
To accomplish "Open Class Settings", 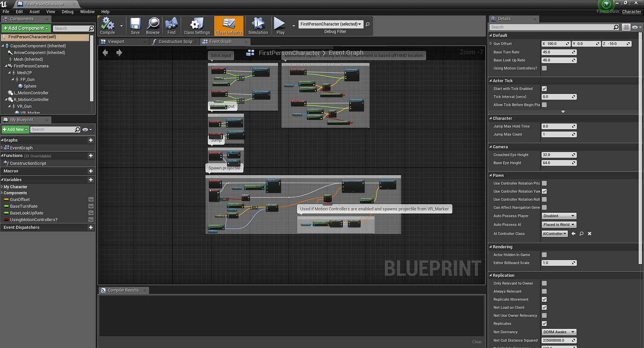I will coord(197,26).
